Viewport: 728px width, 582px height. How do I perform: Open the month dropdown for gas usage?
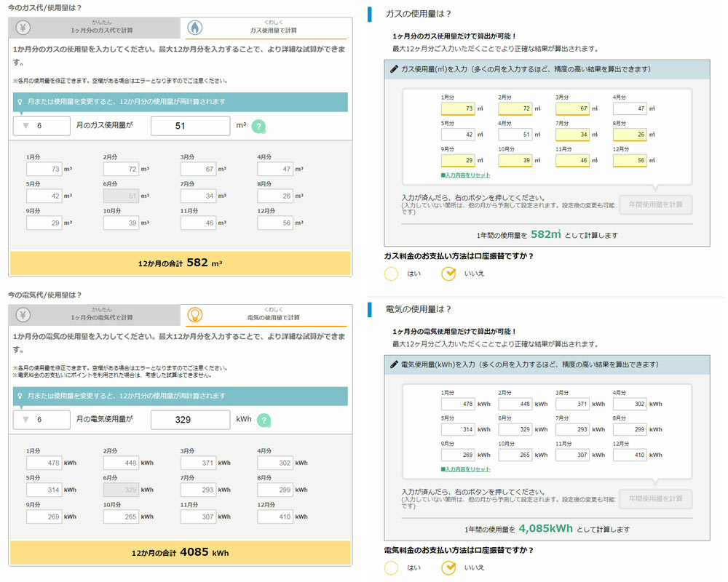pyautogui.click(x=41, y=126)
